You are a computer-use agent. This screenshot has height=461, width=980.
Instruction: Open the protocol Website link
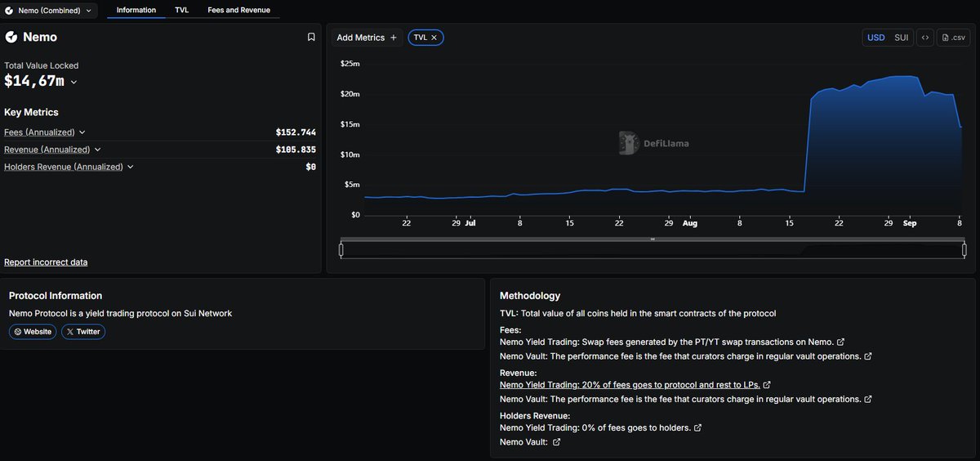click(33, 332)
